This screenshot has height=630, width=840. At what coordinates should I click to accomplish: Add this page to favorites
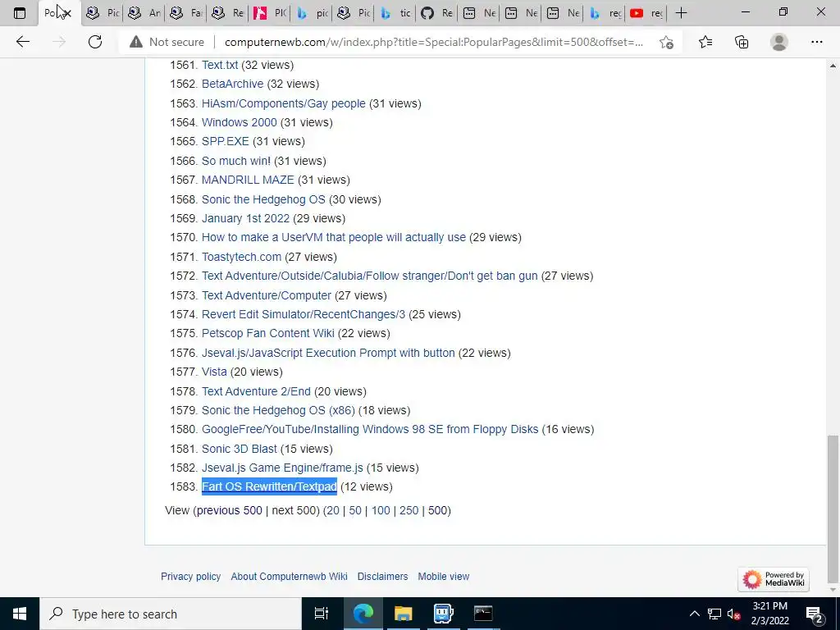point(666,42)
